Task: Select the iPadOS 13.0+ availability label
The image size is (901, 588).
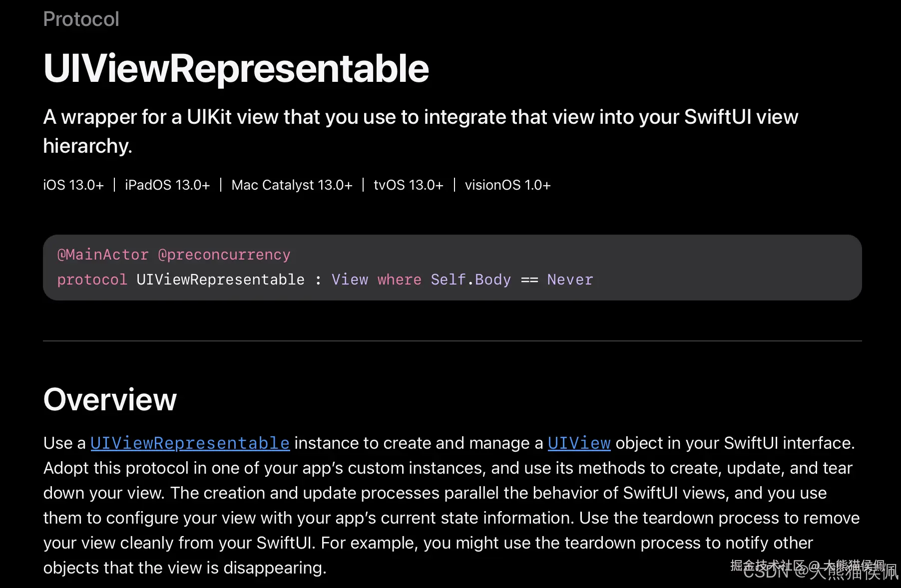Action: (167, 185)
